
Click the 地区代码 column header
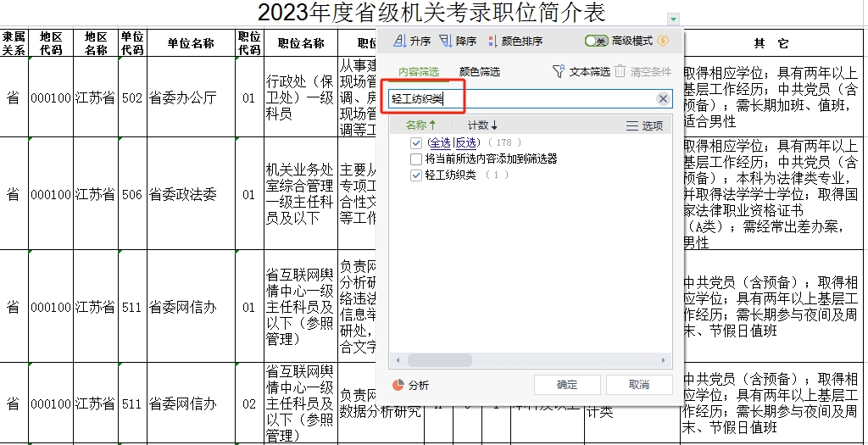click(x=50, y=43)
